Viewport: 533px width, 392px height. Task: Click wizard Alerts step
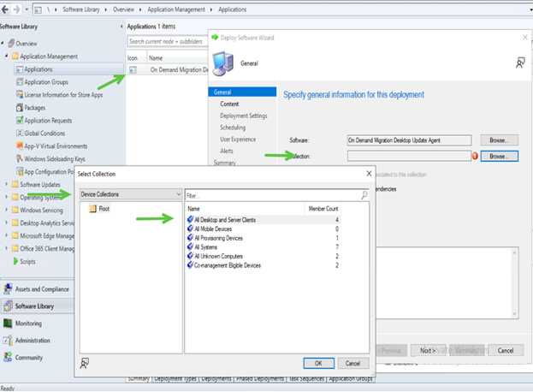click(x=227, y=151)
